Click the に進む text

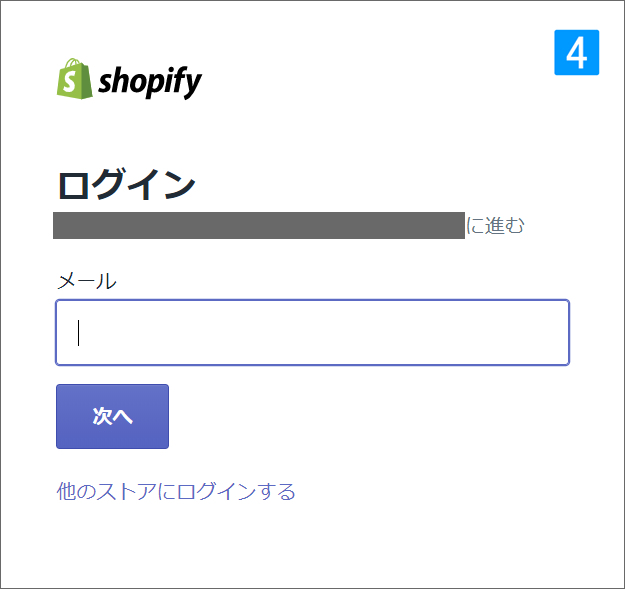pyautogui.click(x=495, y=226)
